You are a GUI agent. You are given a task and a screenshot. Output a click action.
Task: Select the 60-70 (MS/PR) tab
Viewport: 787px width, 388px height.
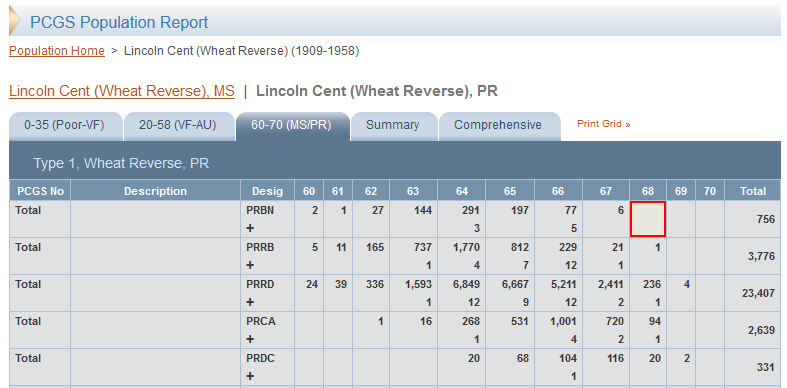[292, 125]
